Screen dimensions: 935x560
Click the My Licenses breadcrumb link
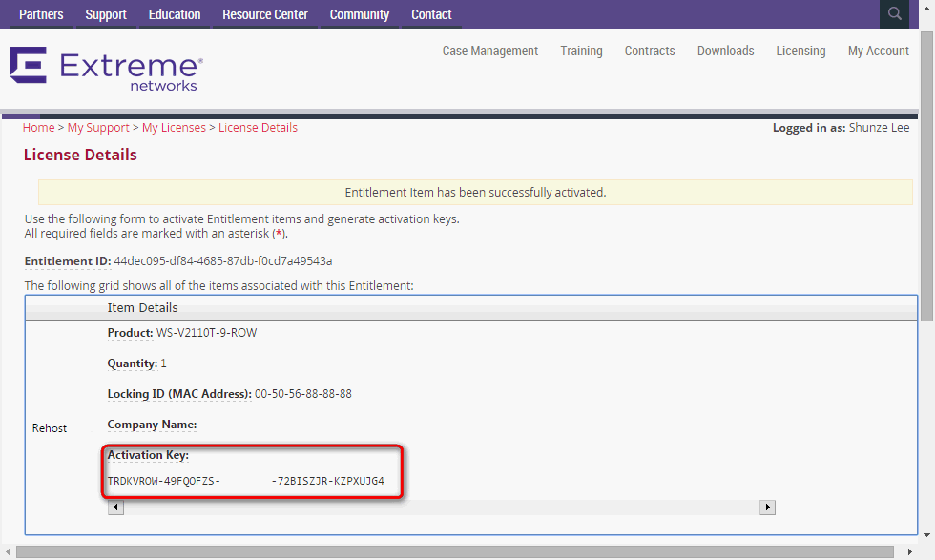[174, 128]
